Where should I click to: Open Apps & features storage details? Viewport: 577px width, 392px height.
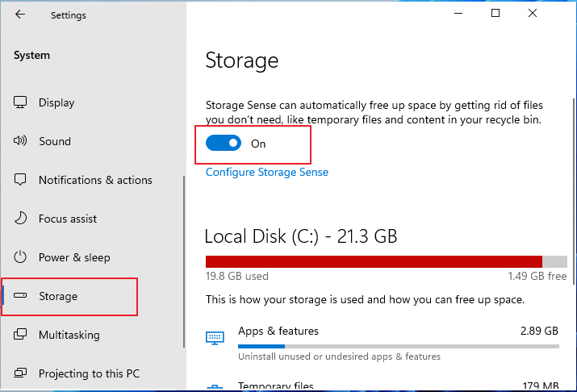click(278, 332)
